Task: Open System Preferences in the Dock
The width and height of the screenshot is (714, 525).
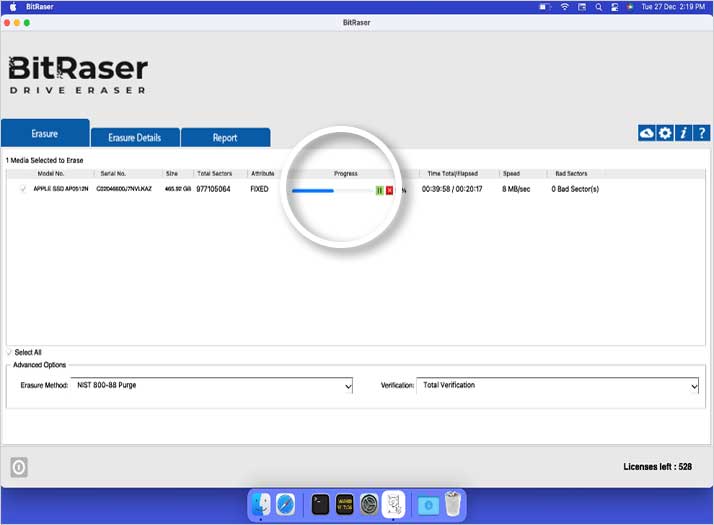Action: [x=369, y=505]
